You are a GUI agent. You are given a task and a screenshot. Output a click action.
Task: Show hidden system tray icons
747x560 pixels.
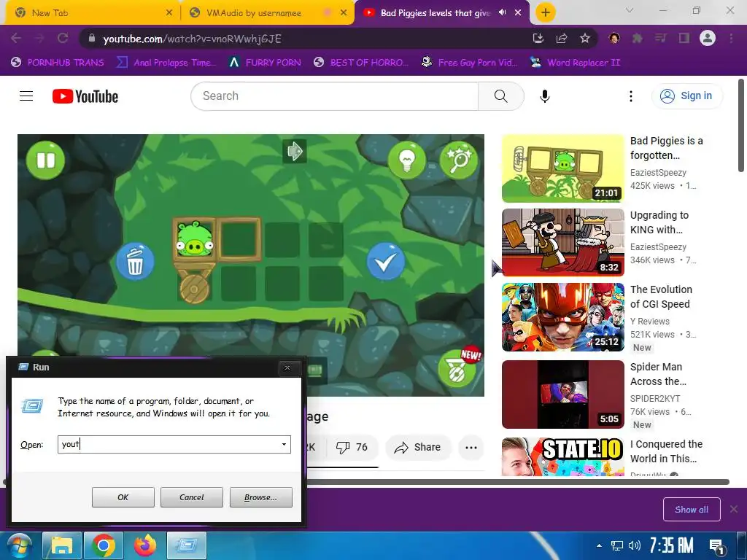(599, 545)
